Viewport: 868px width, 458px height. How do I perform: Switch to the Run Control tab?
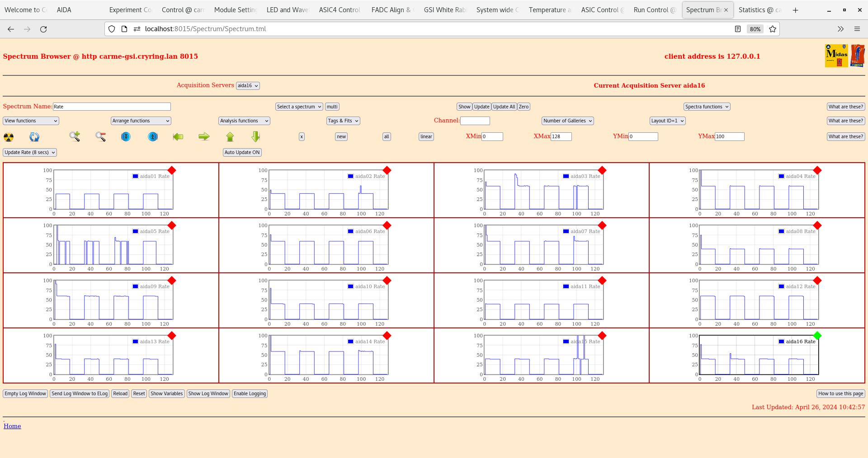point(654,10)
